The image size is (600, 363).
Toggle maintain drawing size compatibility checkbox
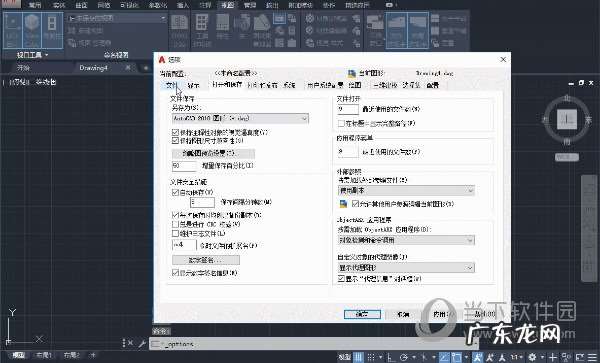(x=175, y=141)
